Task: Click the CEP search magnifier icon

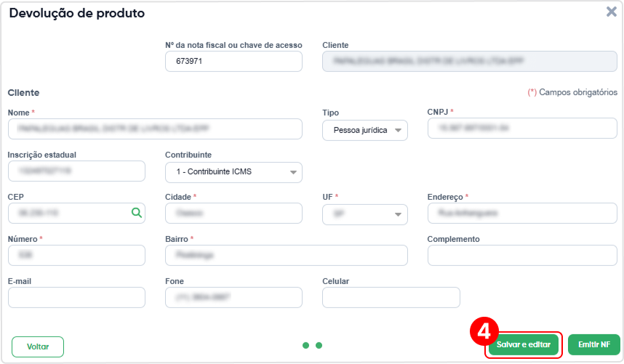Action: 137,213
